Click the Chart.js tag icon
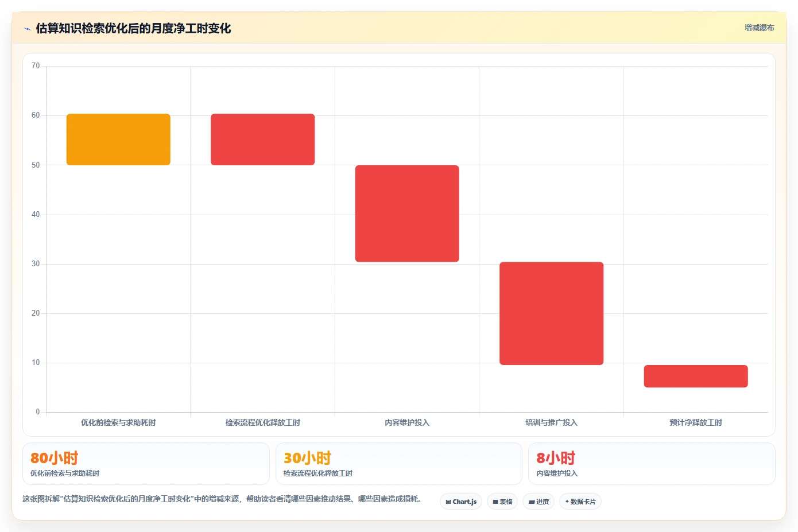Viewport: 798px width, 532px height. 448,502
